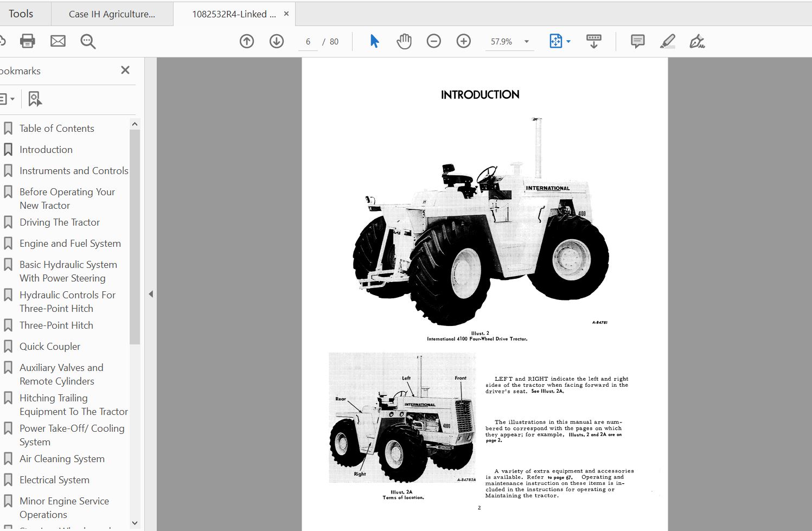Image resolution: width=812 pixels, height=531 pixels.
Task: Click the email envelope icon
Action: 58,41
